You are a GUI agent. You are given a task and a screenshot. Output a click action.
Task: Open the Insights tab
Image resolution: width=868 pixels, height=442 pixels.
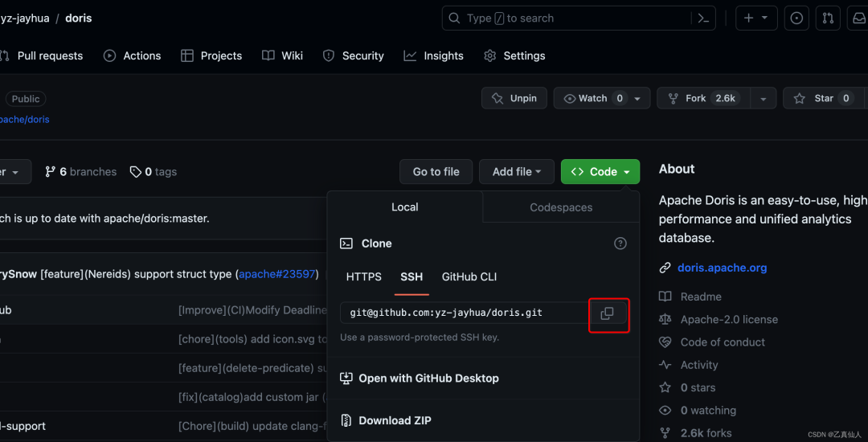point(433,56)
